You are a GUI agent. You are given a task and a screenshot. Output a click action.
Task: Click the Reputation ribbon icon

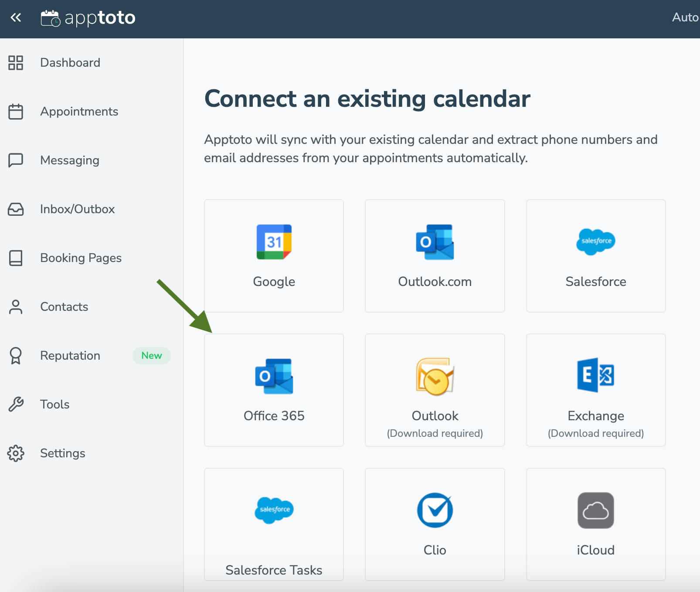tap(16, 356)
